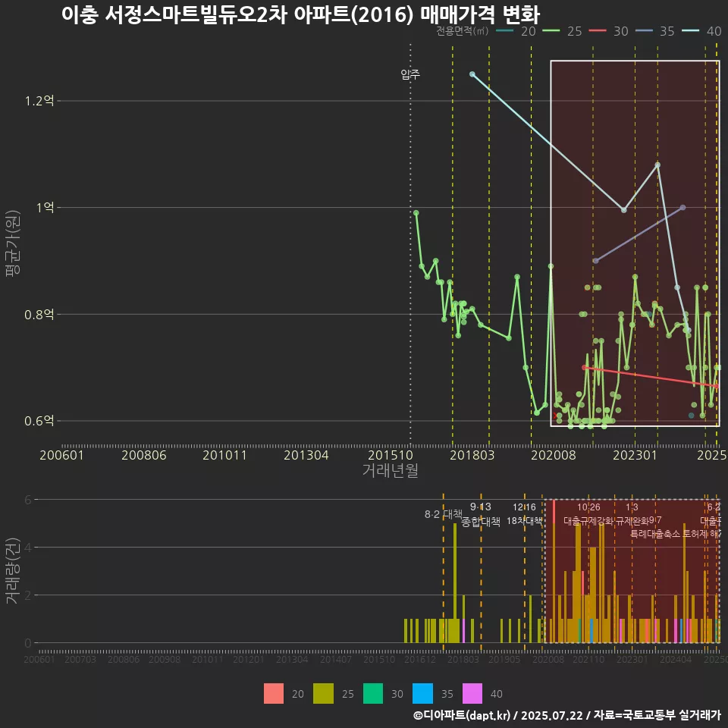The image size is (728, 728).
Task: Click '200806' on the price chart x-axis
Action: [144, 455]
